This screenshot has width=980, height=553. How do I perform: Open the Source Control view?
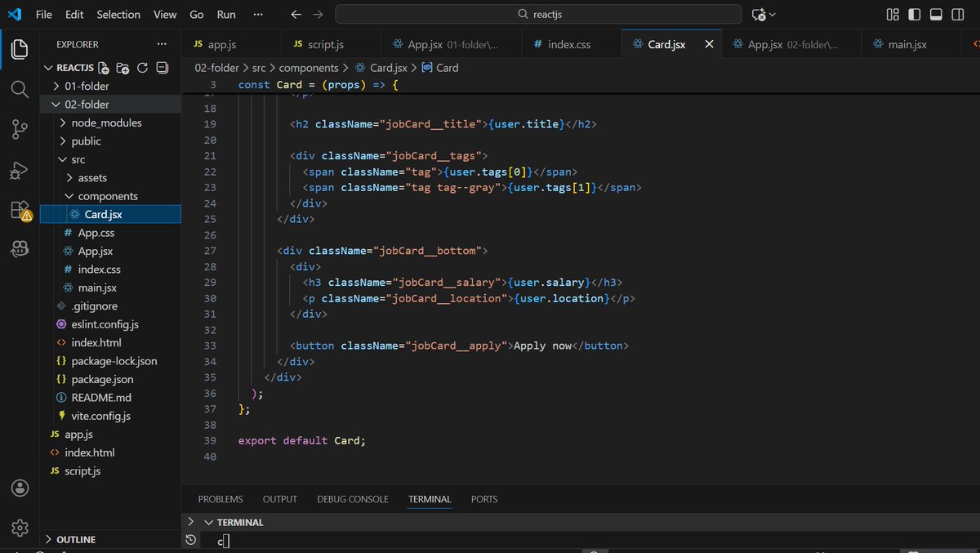[x=20, y=129]
